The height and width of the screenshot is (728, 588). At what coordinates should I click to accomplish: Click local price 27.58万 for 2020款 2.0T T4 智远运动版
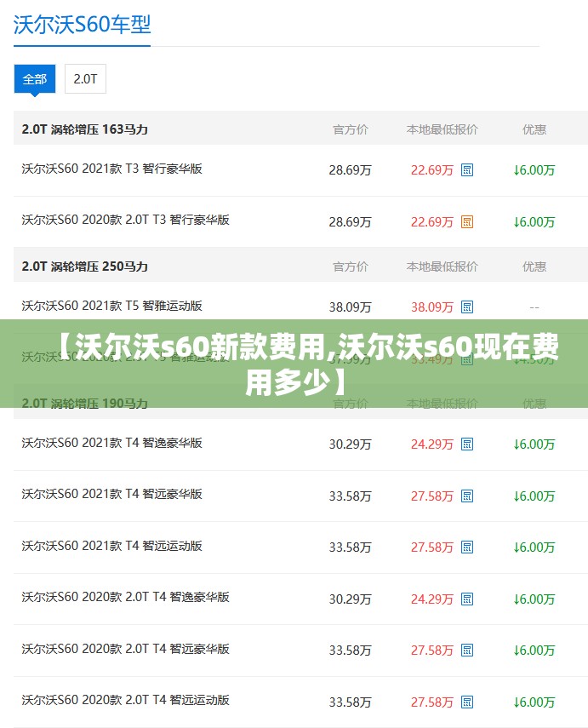point(432,702)
